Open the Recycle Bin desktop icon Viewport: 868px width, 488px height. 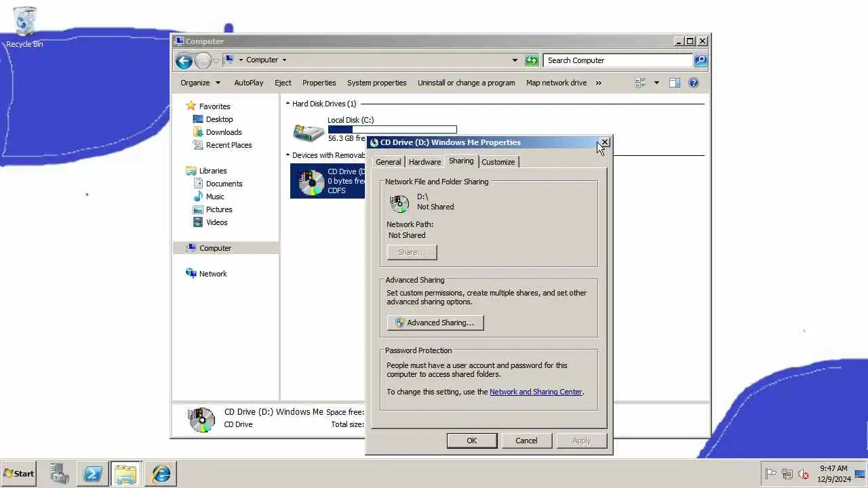24,27
